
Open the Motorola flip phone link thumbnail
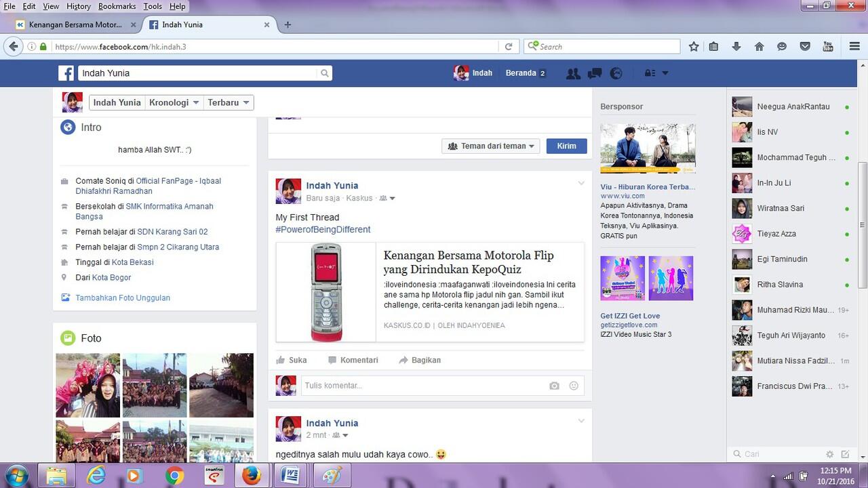[326, 292]
